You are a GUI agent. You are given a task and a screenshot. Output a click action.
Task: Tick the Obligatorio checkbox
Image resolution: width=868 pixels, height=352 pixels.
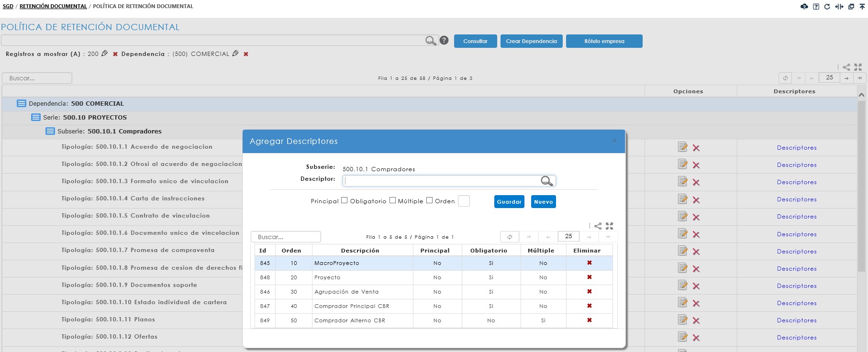point(392,200)
